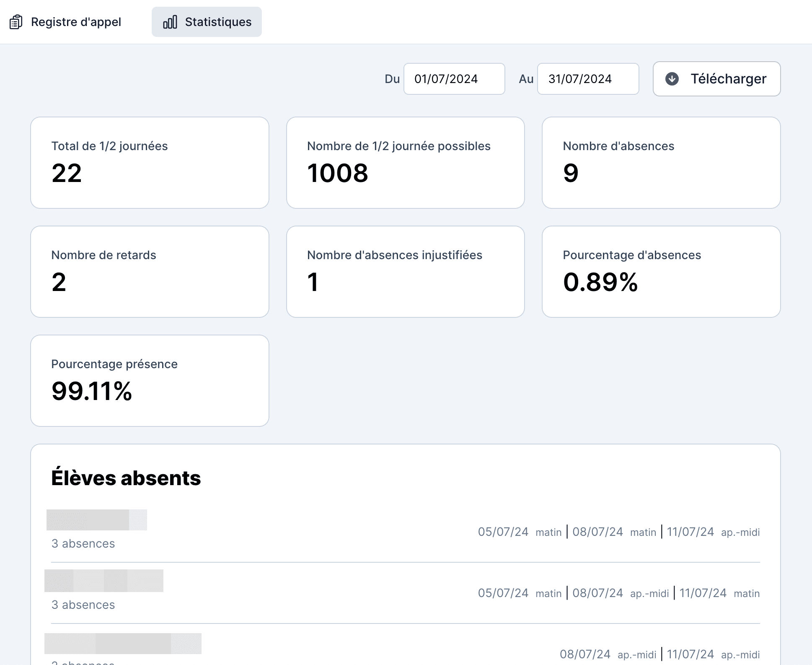Edit the Du start date field

pyautogui.click(x=454, y=79)
